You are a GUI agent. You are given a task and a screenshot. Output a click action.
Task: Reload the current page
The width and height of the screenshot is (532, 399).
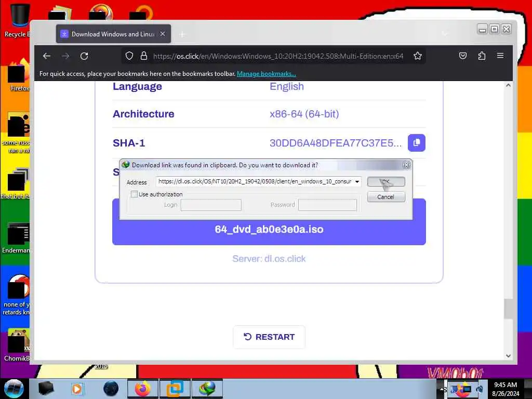pos(84,56)
